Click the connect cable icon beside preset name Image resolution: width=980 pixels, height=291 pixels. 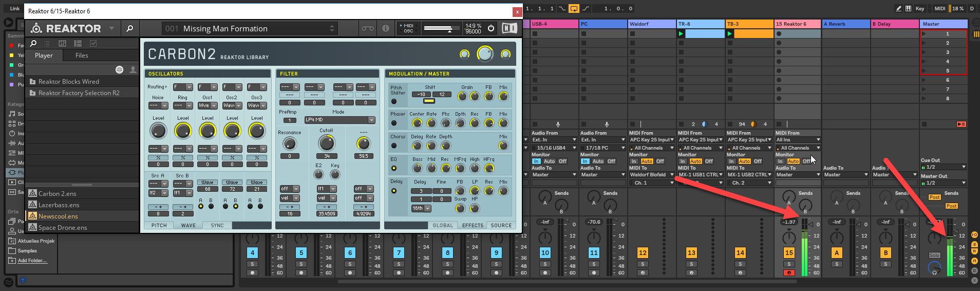pyautogui.click(x=368, y=29)
